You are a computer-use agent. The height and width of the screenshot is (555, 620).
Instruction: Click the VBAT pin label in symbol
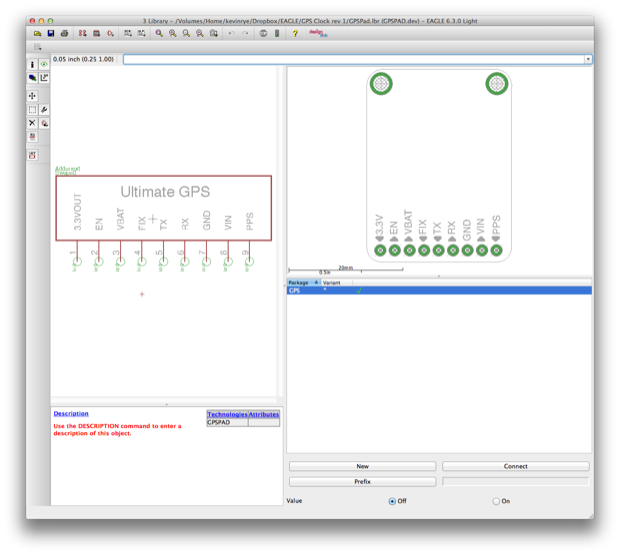point(120,219)
